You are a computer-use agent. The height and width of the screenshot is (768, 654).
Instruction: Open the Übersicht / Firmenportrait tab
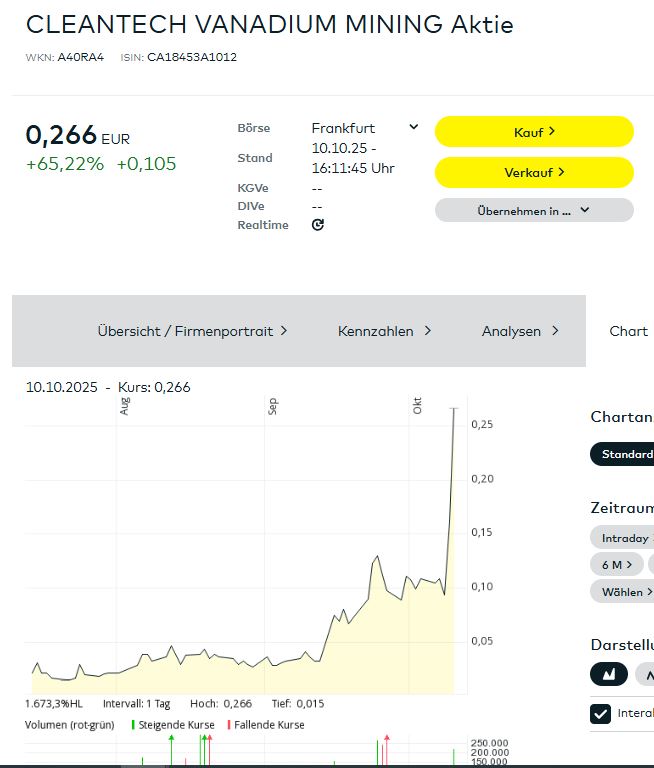pos(192,331)
